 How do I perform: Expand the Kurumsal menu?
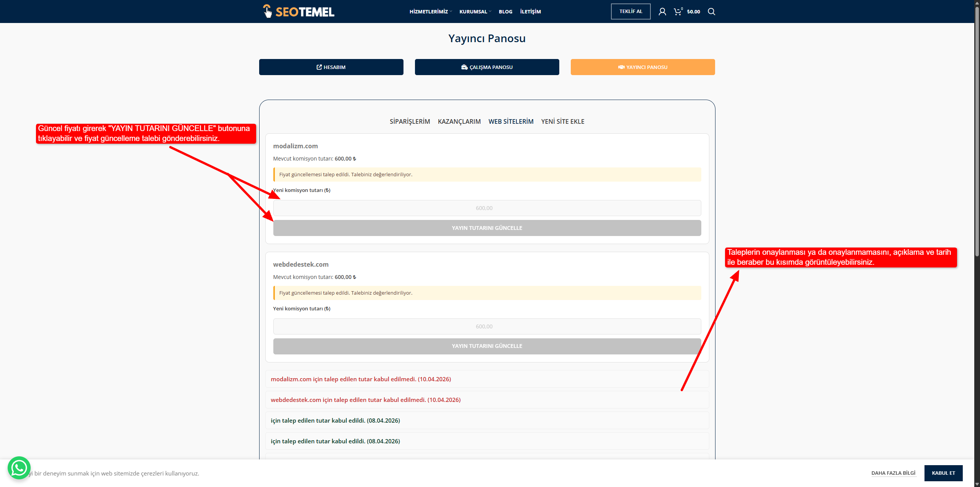coord(475,11)
